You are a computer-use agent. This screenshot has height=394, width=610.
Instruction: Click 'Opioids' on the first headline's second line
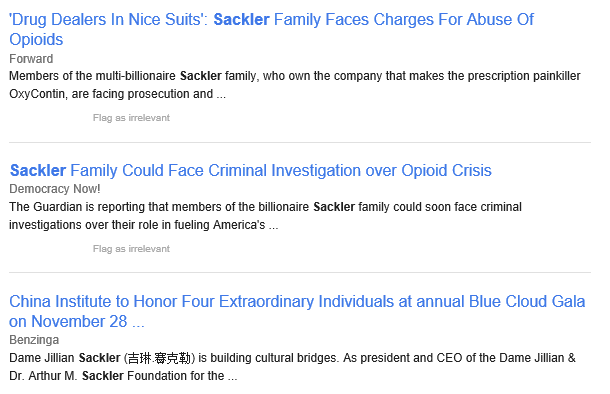point(36,40)
